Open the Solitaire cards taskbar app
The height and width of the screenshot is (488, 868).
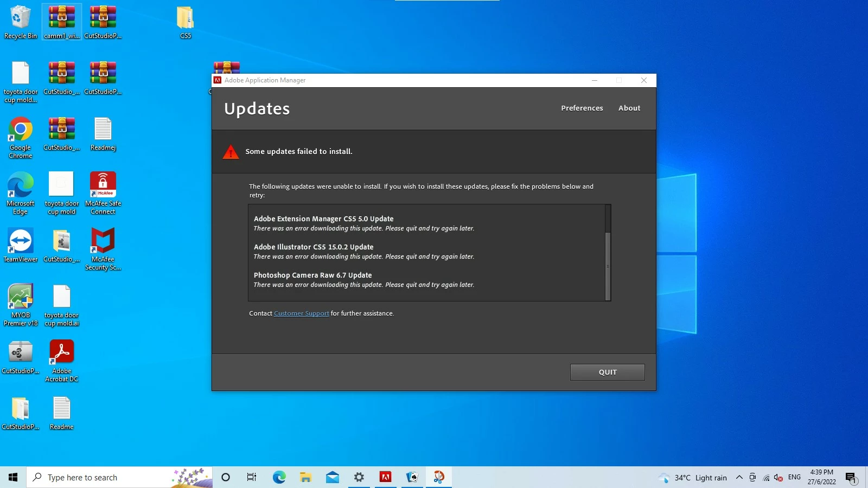coord(412,477)
